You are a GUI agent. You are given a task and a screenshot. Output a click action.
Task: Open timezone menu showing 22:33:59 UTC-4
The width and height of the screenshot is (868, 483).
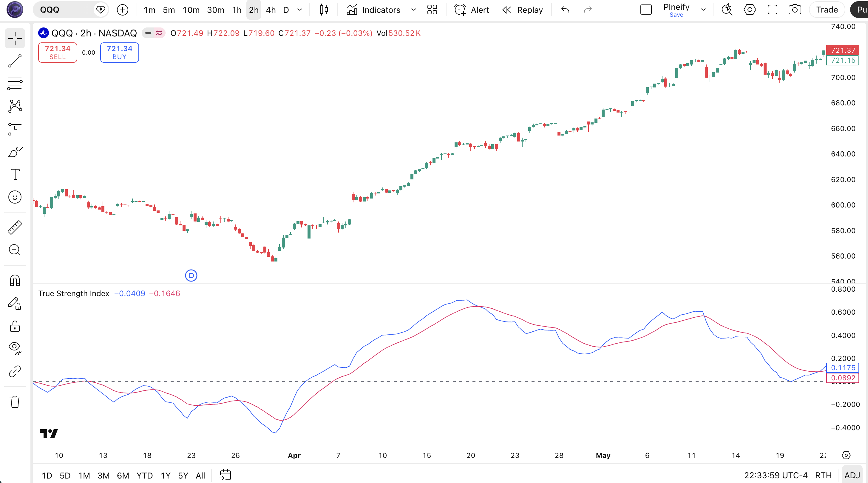tap(776, 475)
